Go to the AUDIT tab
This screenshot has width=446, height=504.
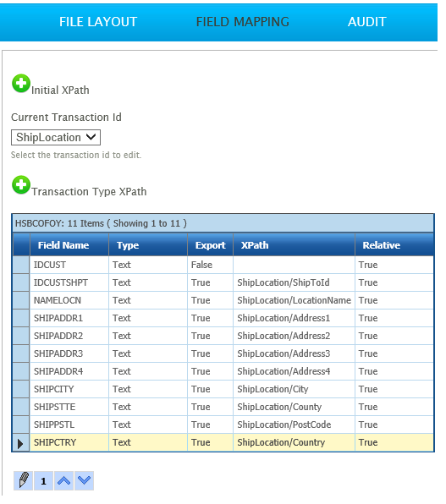click(x=366, y=22)
